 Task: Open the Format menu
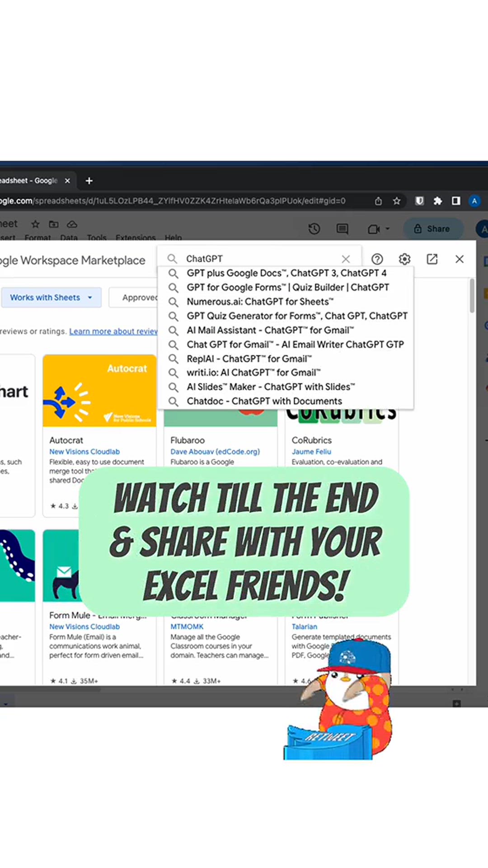click(x=38, y=237)
